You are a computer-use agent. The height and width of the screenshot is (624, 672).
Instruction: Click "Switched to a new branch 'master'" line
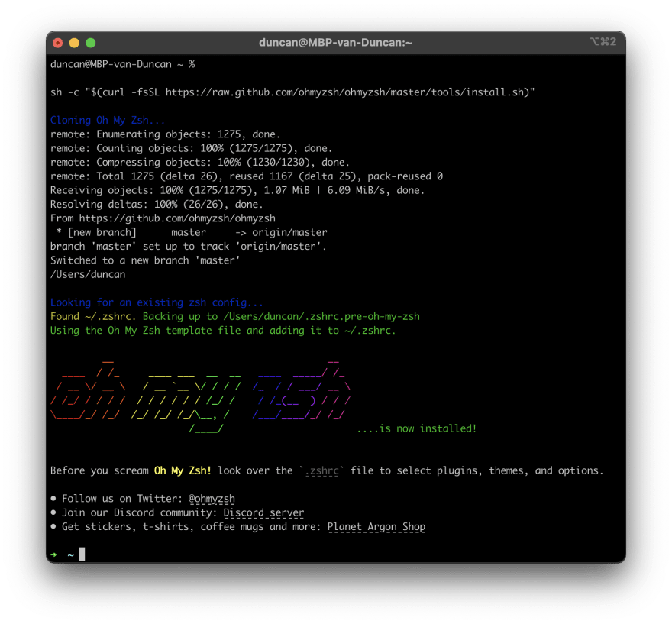145,260
